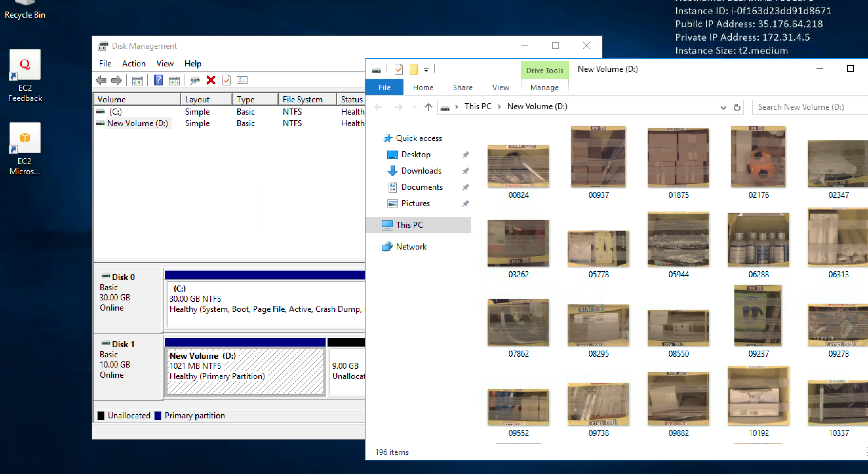Click the pin icon beside Pictures

click(x=466, y=204)
